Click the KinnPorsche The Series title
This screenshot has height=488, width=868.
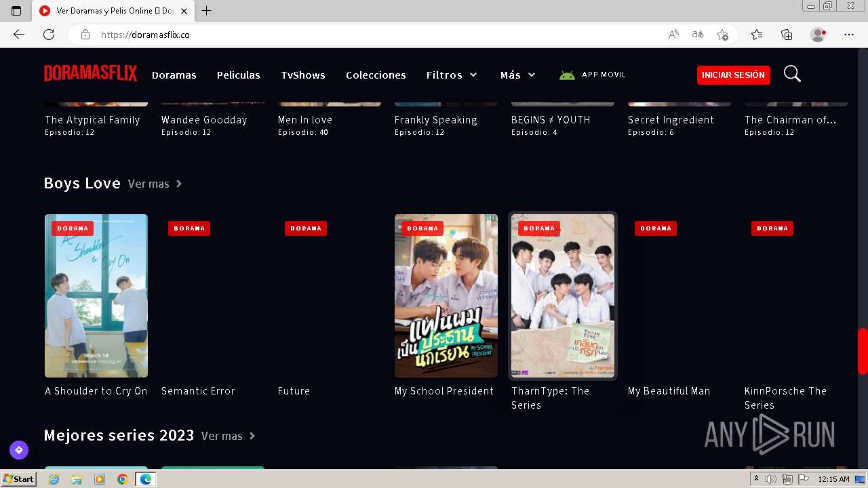click(786, 398)
